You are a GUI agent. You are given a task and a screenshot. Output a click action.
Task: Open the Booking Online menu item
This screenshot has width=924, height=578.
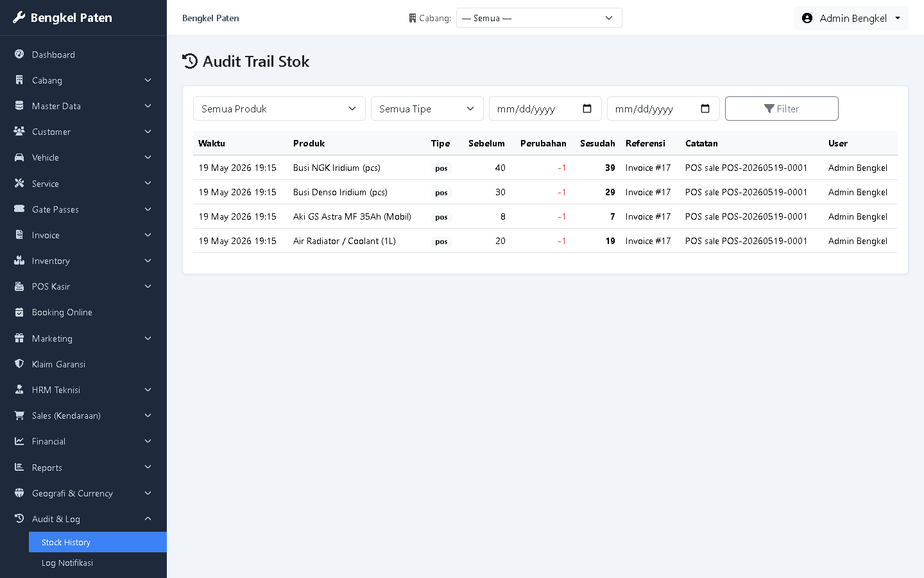tap(83, 312)
